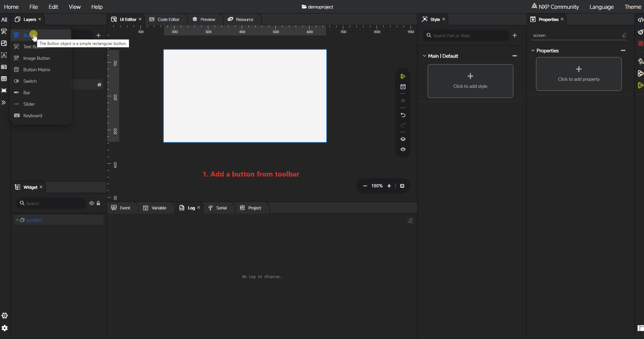Clear log with eraser icon
644x339 pixels.
click(x=410, y=220)
